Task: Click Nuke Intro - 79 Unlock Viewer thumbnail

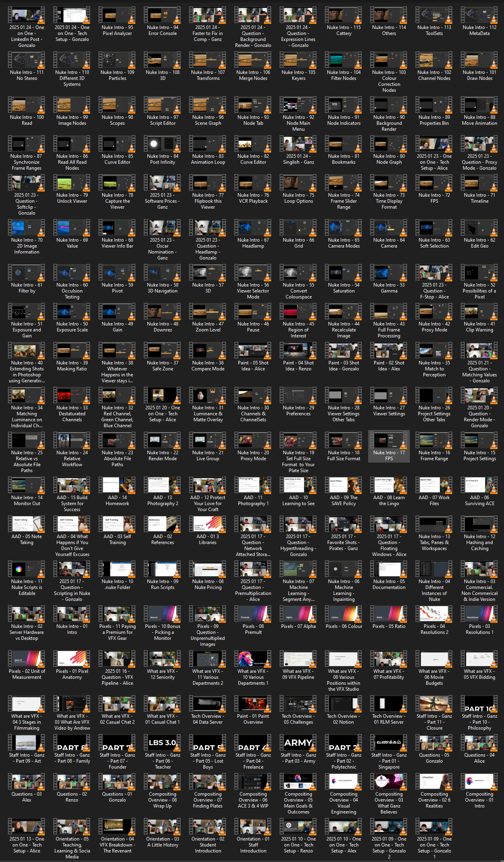Action: pos(72,183)
